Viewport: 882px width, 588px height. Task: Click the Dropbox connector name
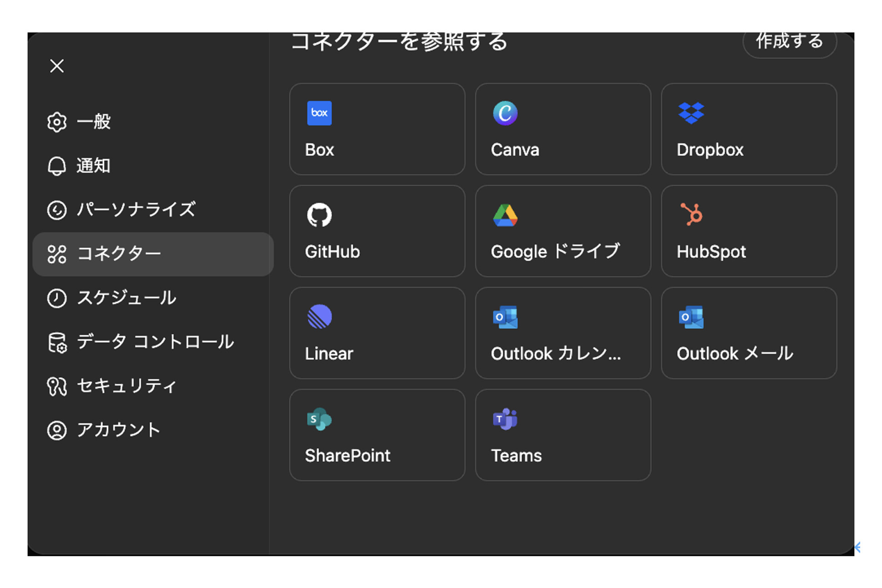click(x=710, y=150)
